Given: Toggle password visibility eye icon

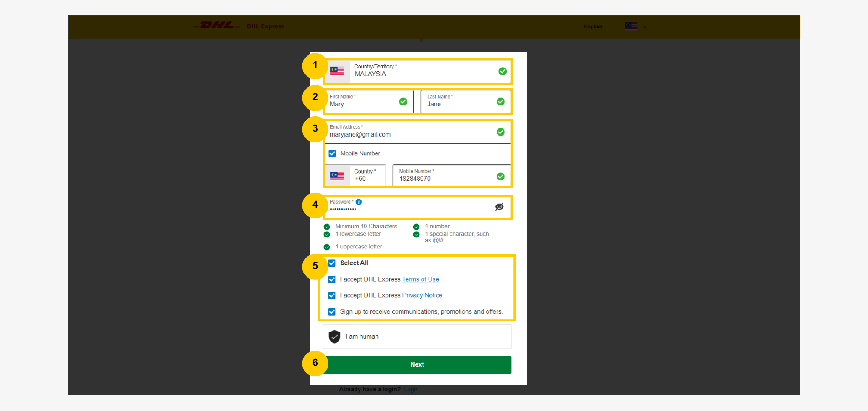Looking at the screenshot, I should point(499,207).
